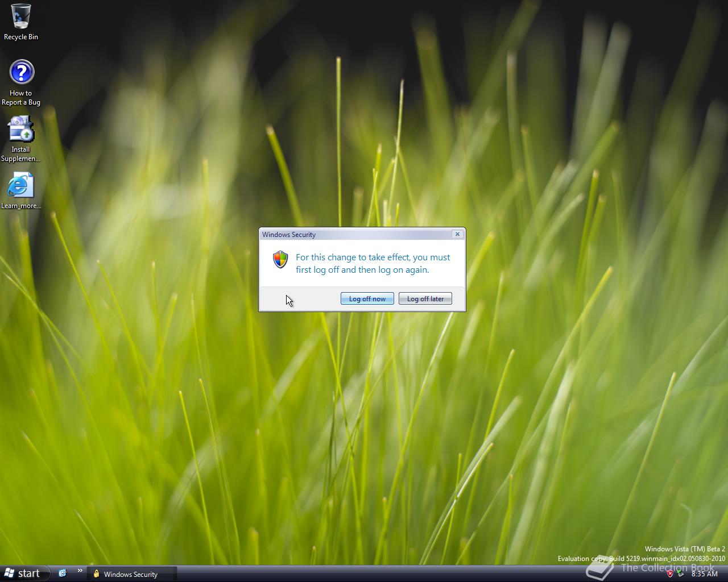Click the shield icon in the dialog
The width and height of the screenshot is (728, 582).
(280, 260)
